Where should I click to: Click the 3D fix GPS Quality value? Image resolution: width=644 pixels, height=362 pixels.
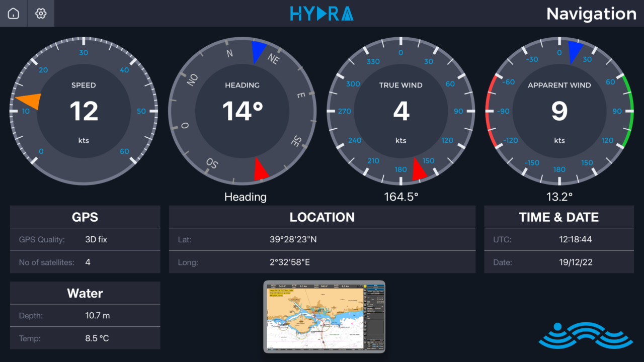tap(96, 239)
